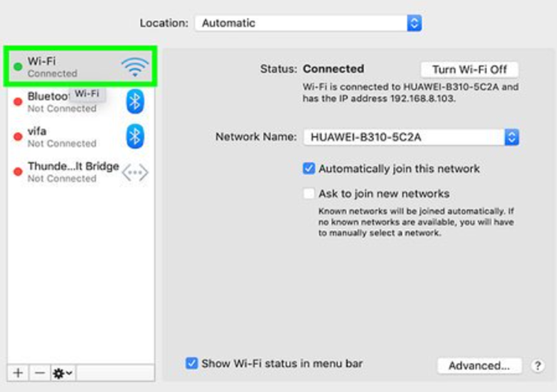Remove the selected service with the minus button

[x=40, y=373]
